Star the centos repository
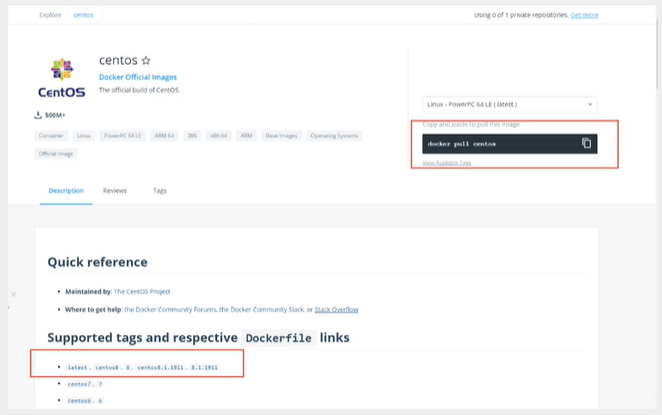 pyautogui.click(x=146, y=60)
